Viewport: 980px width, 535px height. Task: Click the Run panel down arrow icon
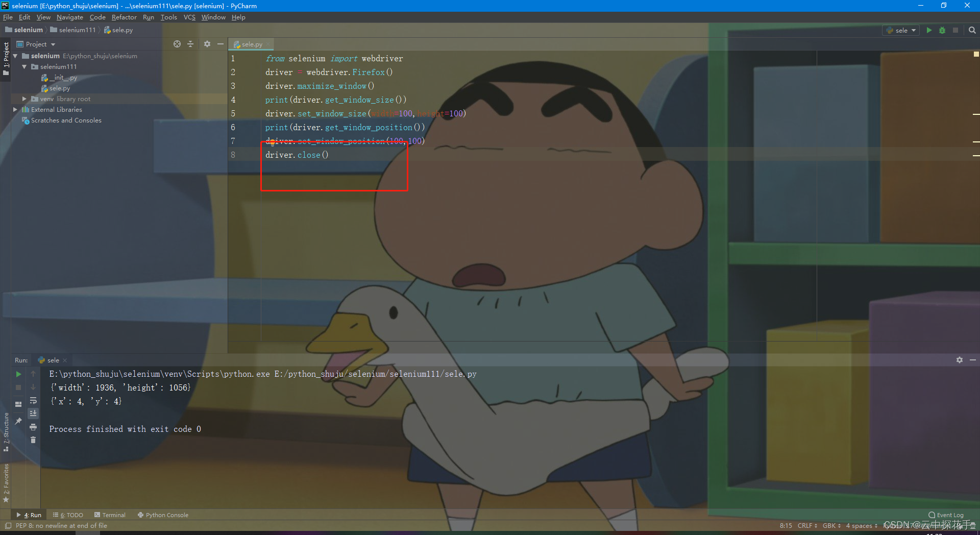coord(33,387)
